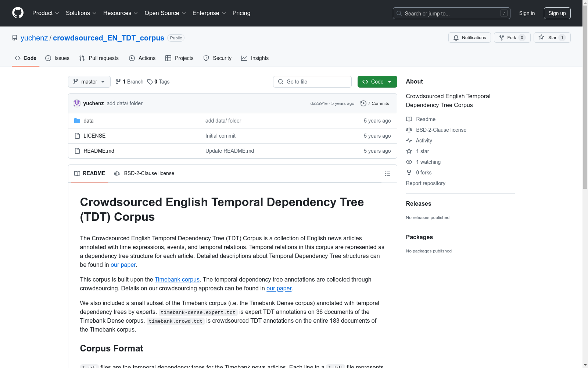Open the Timebank corpus link
The height and width of the screenshot is (368, 588).
coord(177,280)
